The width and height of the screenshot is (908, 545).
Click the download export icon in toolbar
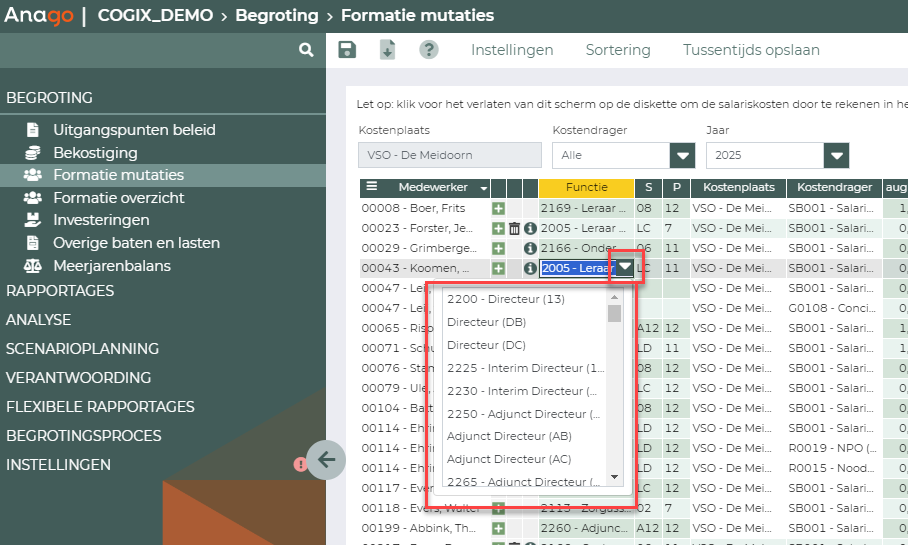point(387,50)
